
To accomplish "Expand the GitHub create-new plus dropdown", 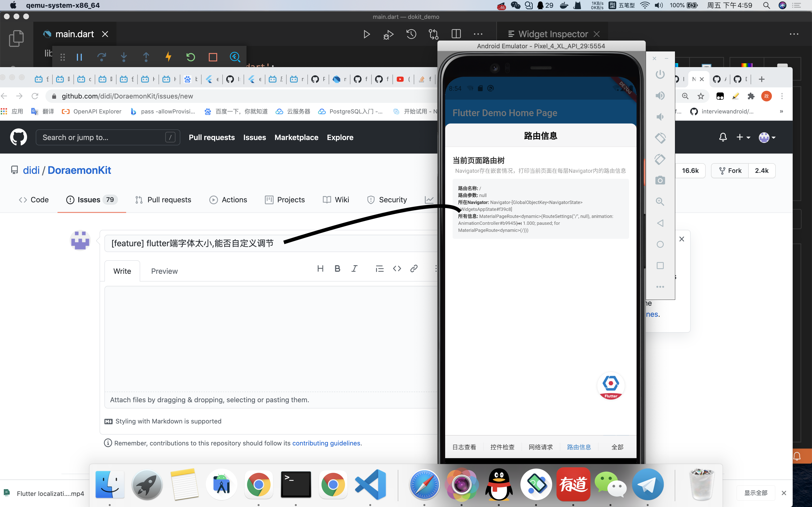I will tap(743, 137).
